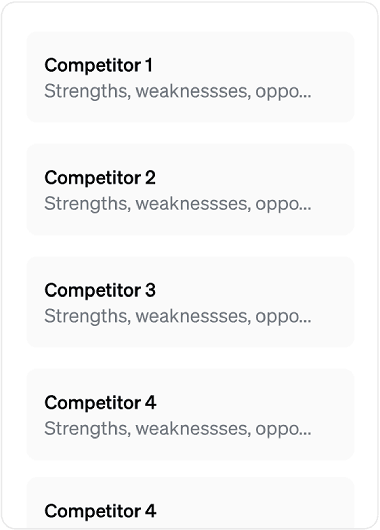380x530 pixels.
Task: Click the description text under Competitor 1
Action: coord(178,91)
